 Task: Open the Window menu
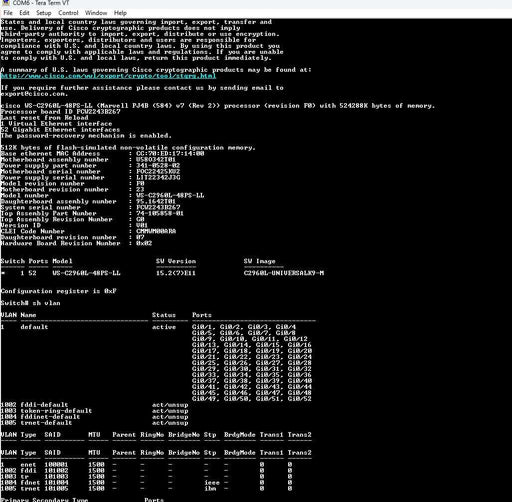(x=96, y=13)
